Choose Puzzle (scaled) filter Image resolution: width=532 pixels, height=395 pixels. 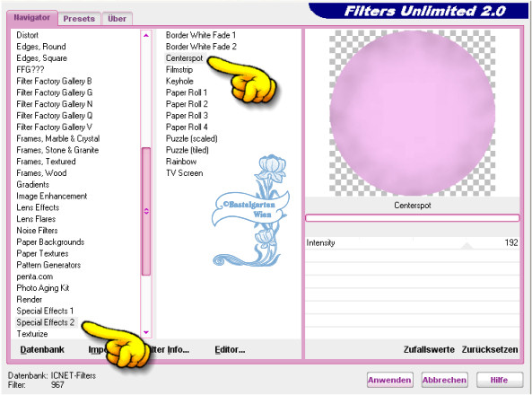coord(192,138)
